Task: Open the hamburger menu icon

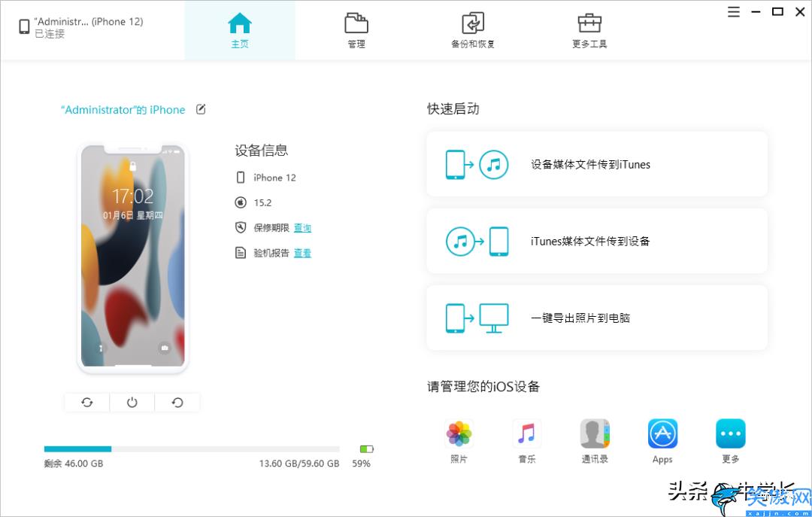Action: (734, 12)
